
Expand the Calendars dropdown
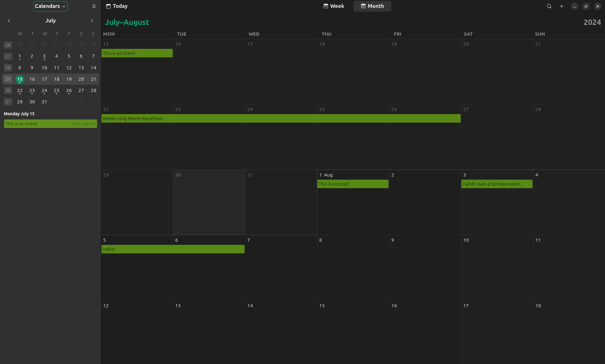(50, 6)
